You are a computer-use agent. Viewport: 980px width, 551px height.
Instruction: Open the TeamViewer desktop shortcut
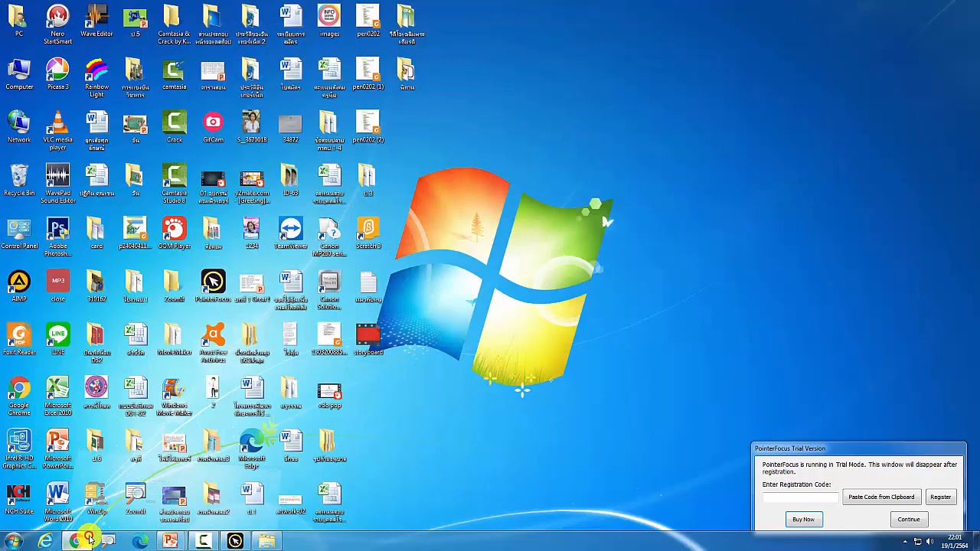(x=290, y=233)
